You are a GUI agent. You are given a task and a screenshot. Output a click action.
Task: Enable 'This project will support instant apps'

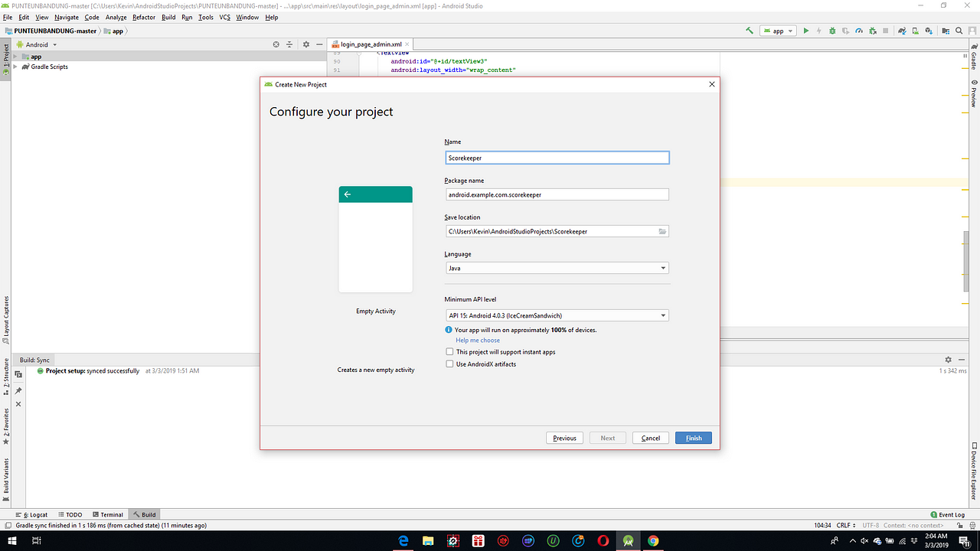tap(449, 352)
